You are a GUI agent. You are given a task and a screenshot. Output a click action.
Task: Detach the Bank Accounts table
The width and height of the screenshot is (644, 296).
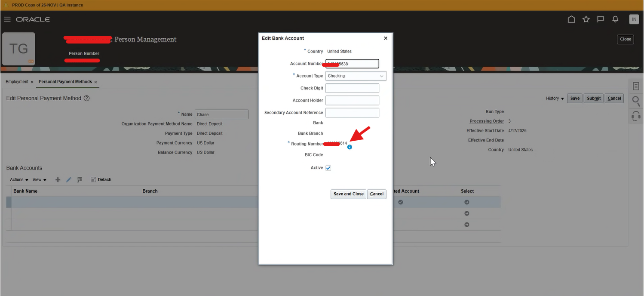click(x=101, y=179)
